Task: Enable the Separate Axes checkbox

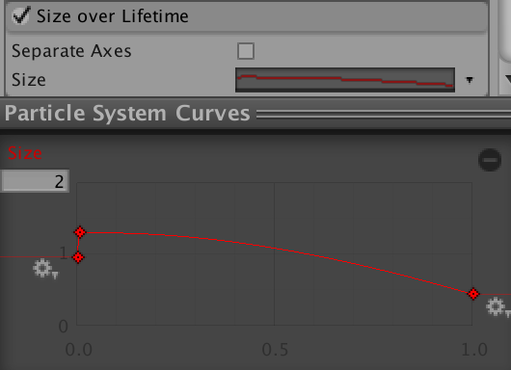Action: click(246, 51)
